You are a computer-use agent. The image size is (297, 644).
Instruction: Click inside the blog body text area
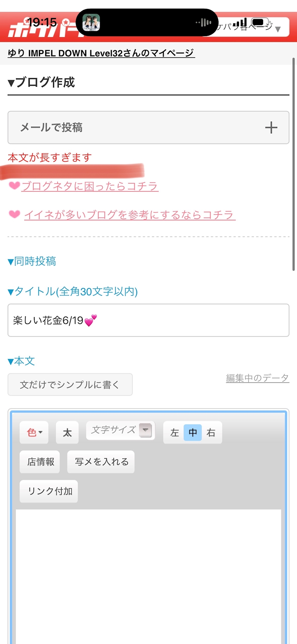pos(148,576)
